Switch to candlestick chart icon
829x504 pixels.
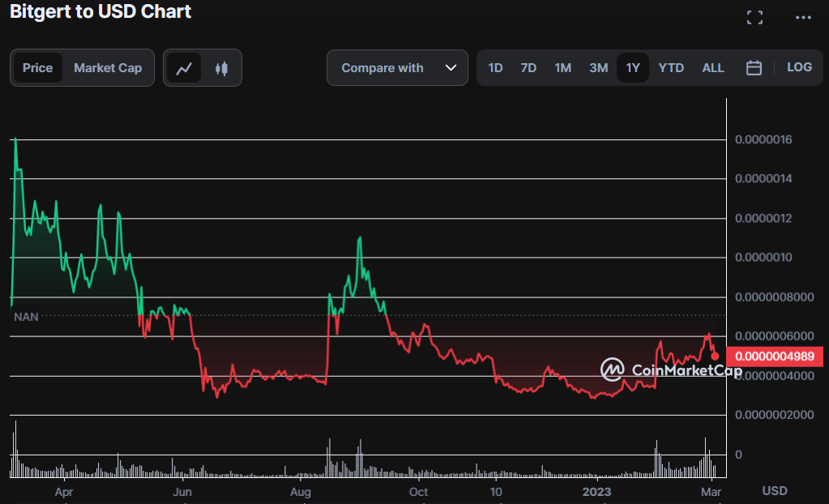[x=221, y=68]
